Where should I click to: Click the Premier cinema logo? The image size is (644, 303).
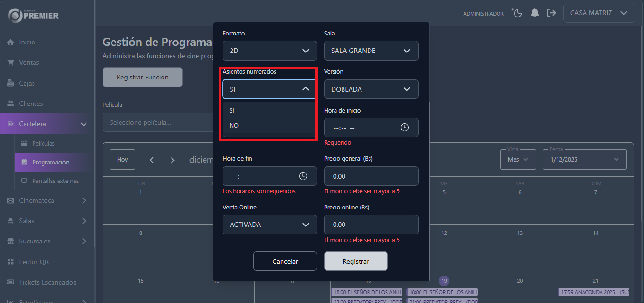click(32, 15)
